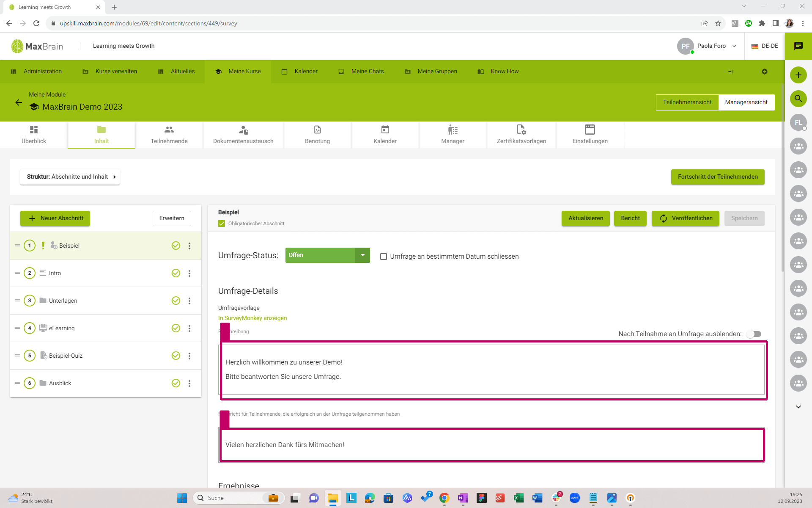Click the browser reload button
Image resolution: width=812 pixels, height=508 pixels.
[x=36, y=23]
